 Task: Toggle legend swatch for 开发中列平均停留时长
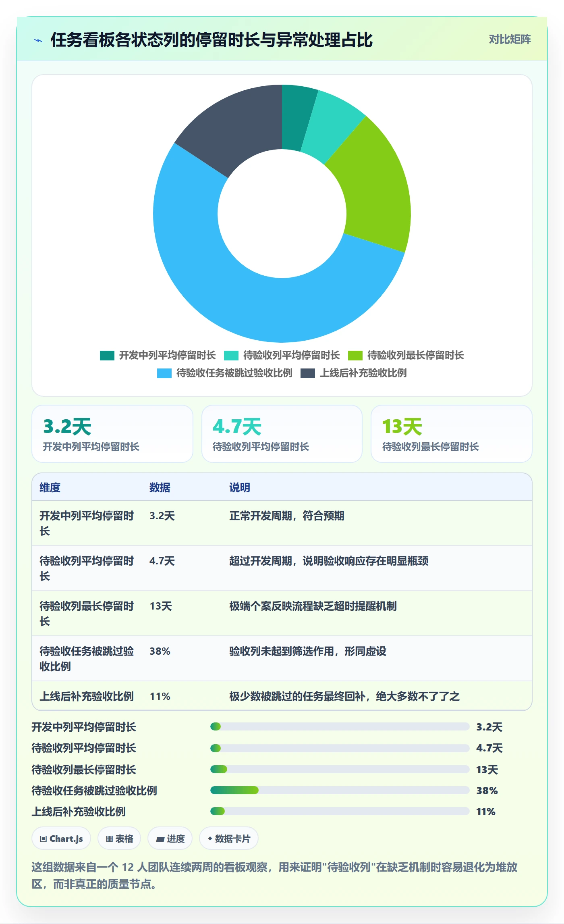(x=107, y=355)
